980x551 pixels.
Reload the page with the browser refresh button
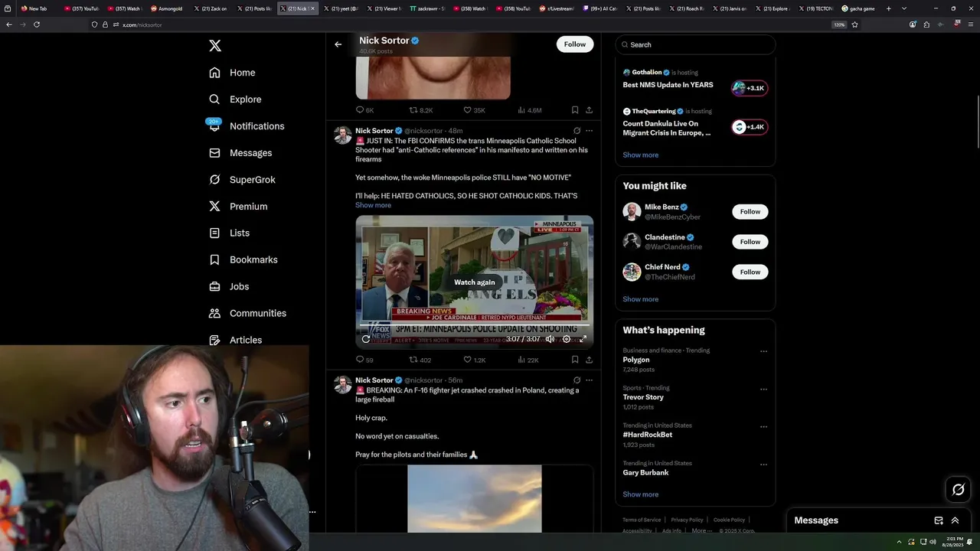coord(37,24)
